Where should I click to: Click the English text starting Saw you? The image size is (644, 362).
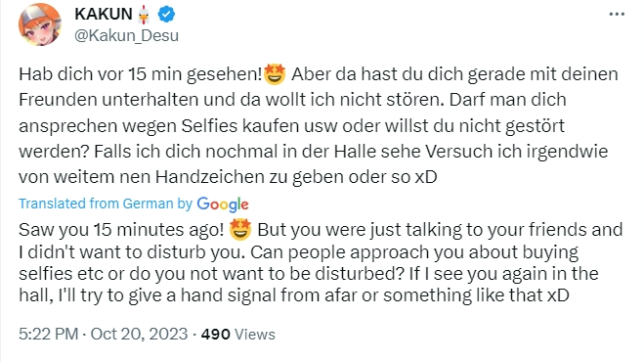tap(321, 262)
